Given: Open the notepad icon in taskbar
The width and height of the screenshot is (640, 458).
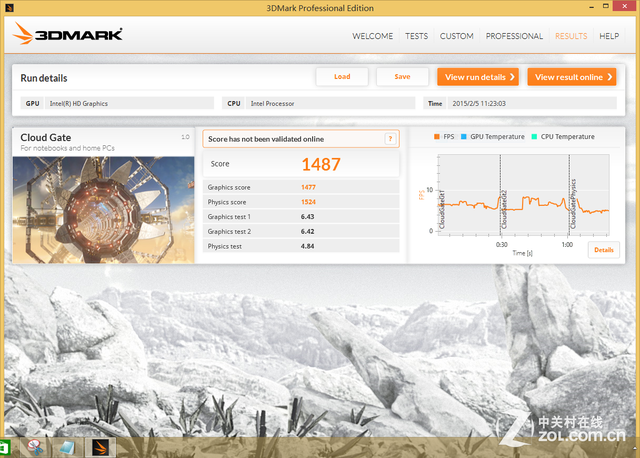Looking at the screenshot, I should pyautogui.click(x=67, y=448).
